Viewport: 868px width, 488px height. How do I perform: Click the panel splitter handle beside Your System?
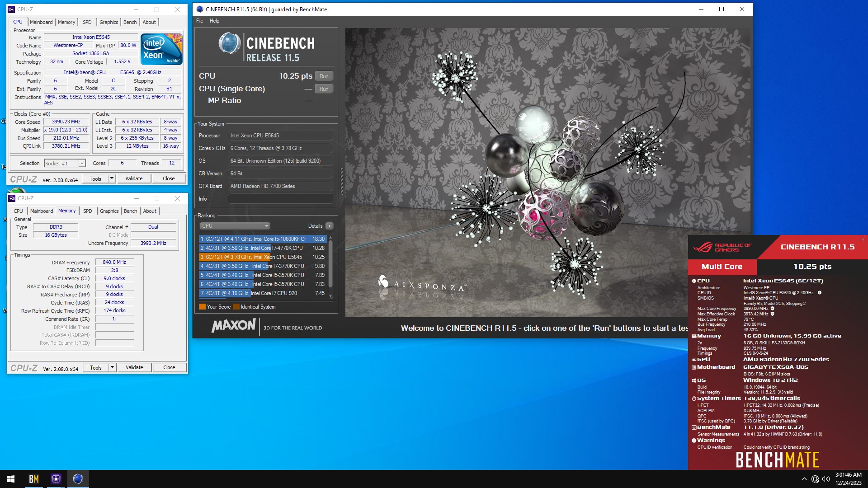(x=341, y=181)
